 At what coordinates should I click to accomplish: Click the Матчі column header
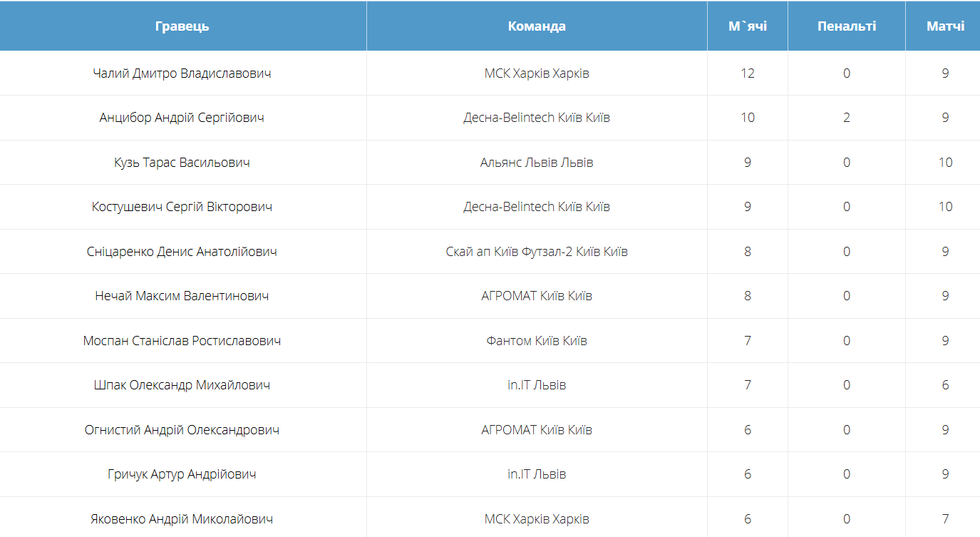coord(945,26)
